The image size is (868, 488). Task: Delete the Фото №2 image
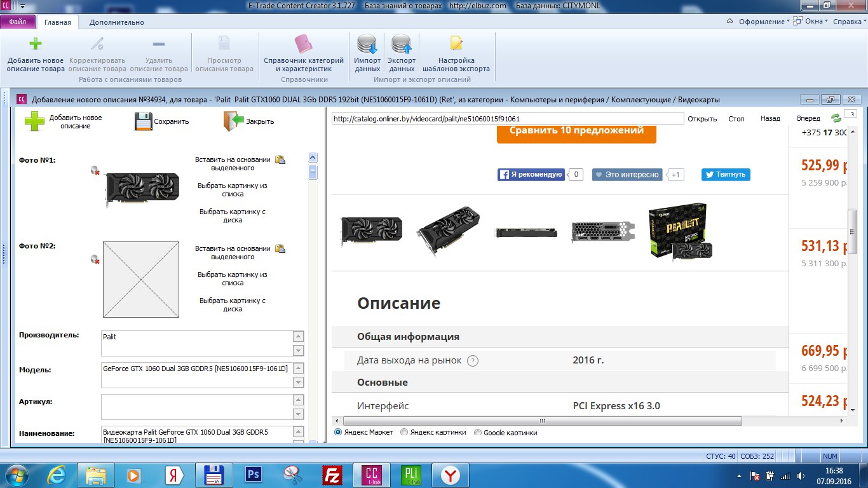coord(95,259)
